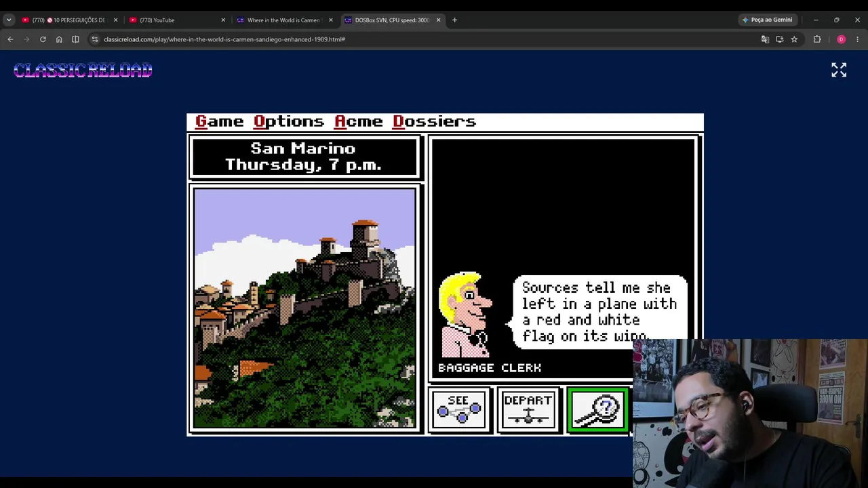Open the Game menu in Carmen Sandiego
The width and height of the screenshot is (868, 488).
219,121
